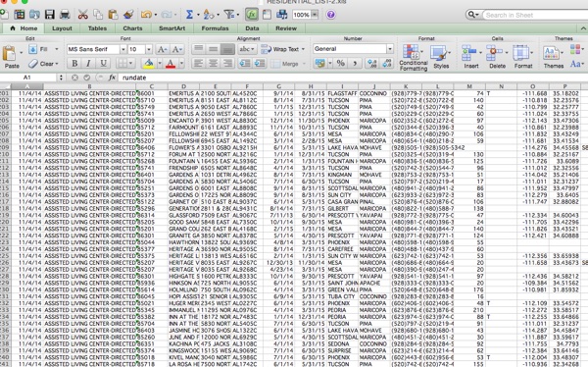Increase indent in Alignment group
Image resolution: width=588 pixels, height=367 pixels.
[x=260, y=63]
